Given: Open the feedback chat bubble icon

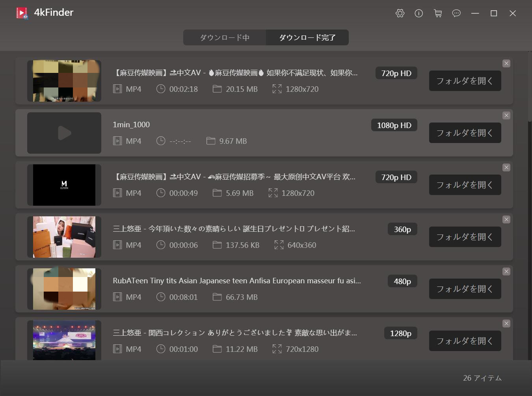Looking at the screenshot, I should (x=456, y=13).
